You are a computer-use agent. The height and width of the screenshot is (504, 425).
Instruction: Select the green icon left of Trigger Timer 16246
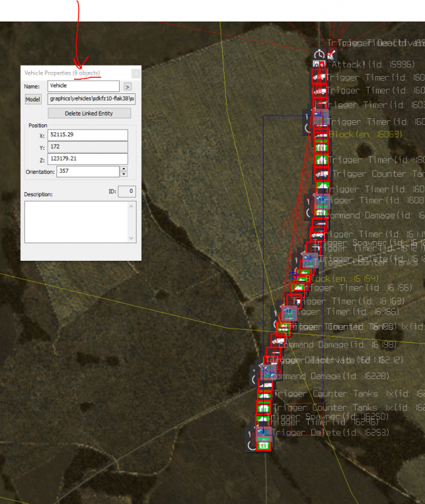click(262, 420)
